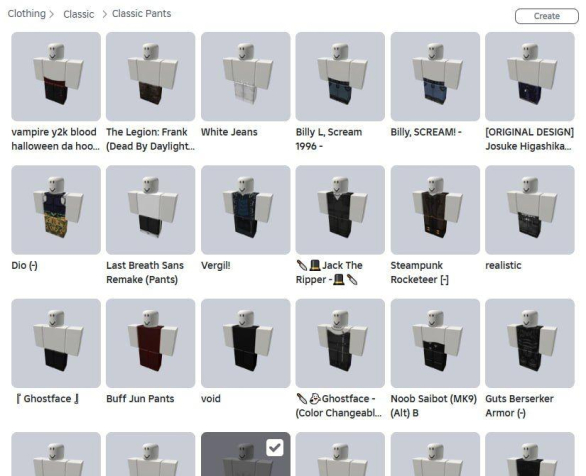Select the Billy, SCREAM! pants thumbnail
This screenshot has width=586, height=476.
tap(435, 76)
